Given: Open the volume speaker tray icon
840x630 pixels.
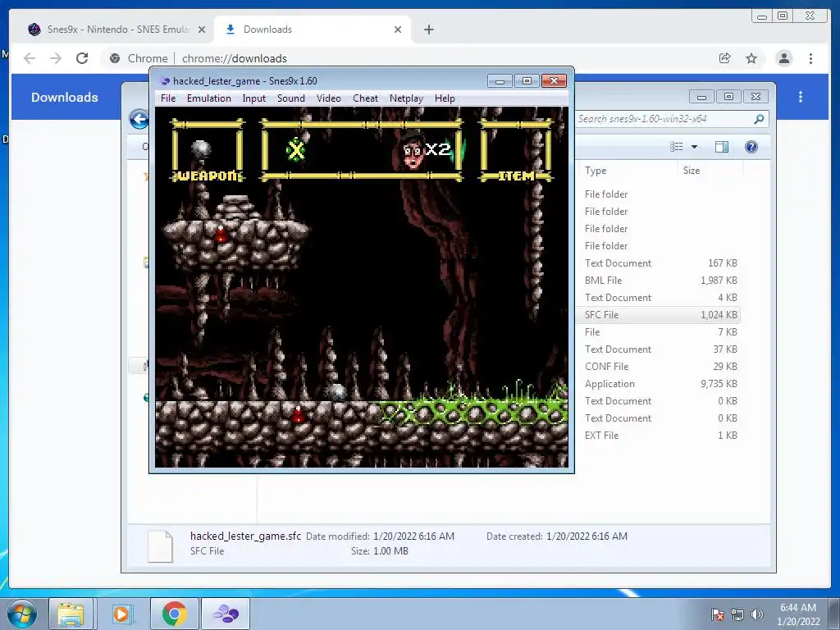Looking at the screenshot, I should pos(756,614).
